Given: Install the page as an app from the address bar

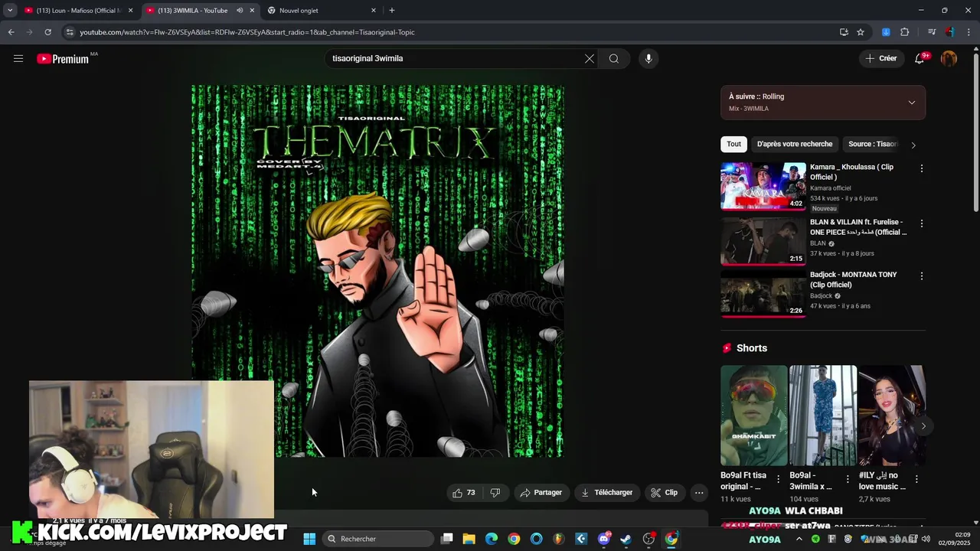Looking at the screenshot, I should 844,32.
